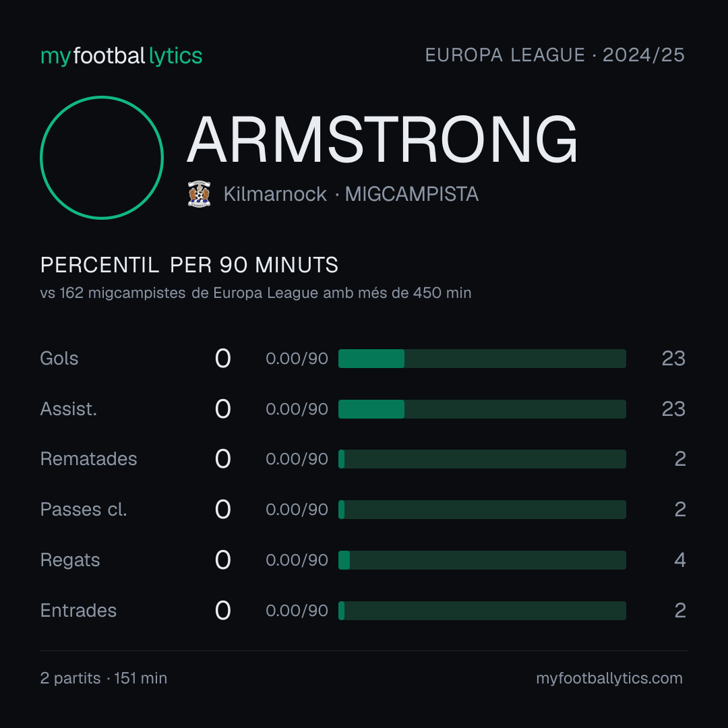Click the Kilmarnock club crest icon
Image resolution: width=728 pixels, height=728 pixels.
point(199,194)
